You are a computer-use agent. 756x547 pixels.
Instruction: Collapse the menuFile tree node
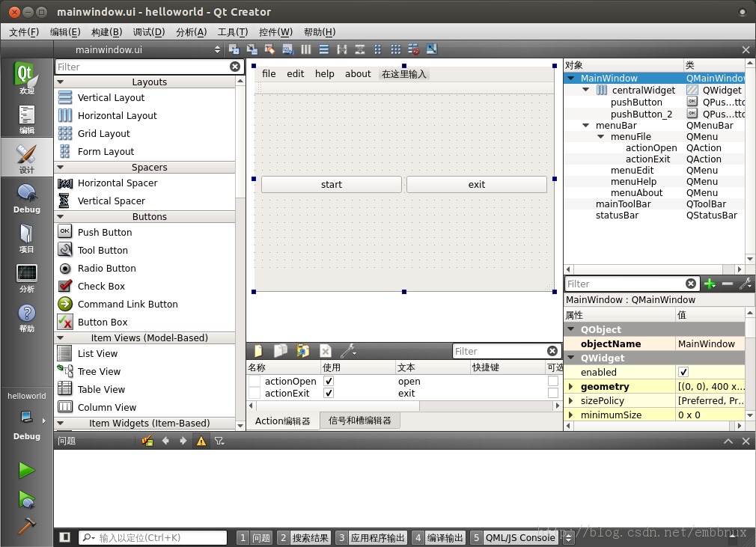click(601, 137)
